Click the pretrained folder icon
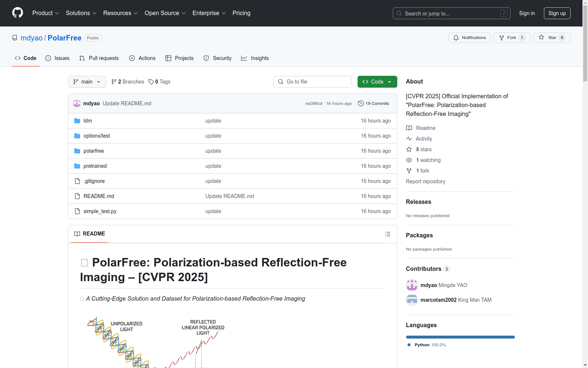Image resolution: width=588 pixels, height=368 pixels. 77,166
